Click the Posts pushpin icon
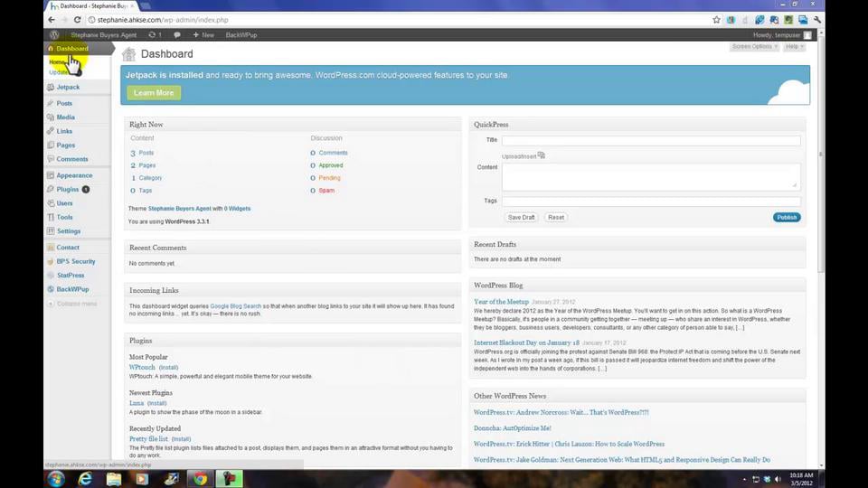Viewport: 868px width, 488px height. point(51,103)
